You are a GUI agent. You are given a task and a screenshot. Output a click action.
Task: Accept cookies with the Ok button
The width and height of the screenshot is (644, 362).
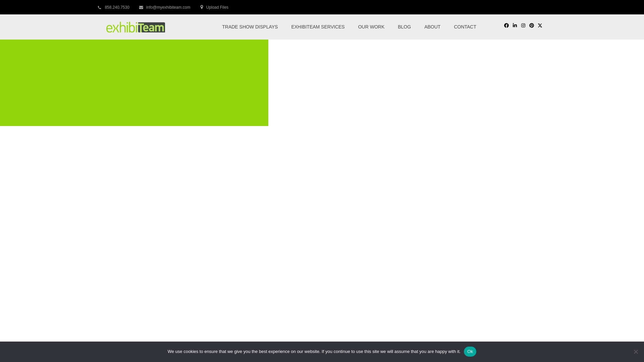click(x=470, y=352)
